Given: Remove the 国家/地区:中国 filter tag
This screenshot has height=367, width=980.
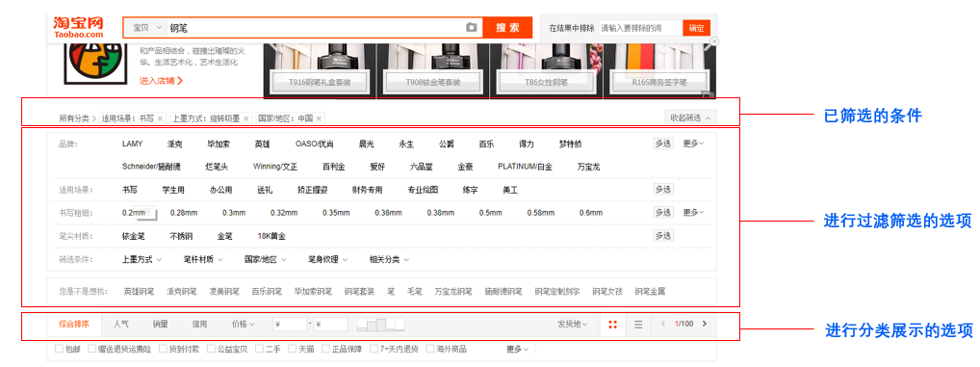Looking at the screenshot, I should coord(319,118).
